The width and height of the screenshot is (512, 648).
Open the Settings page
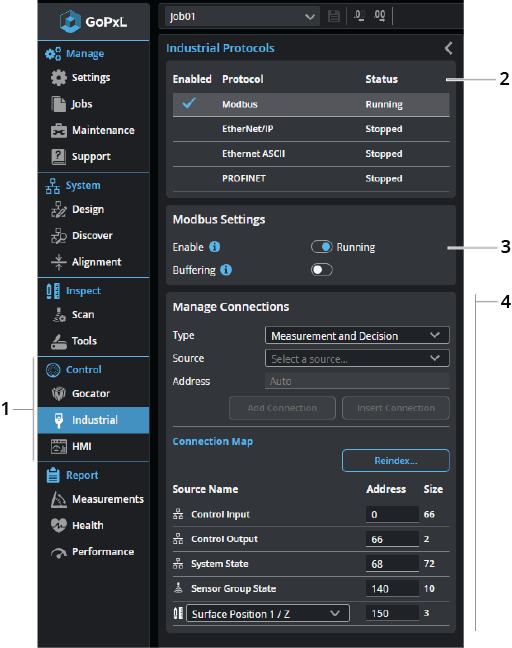91,78
